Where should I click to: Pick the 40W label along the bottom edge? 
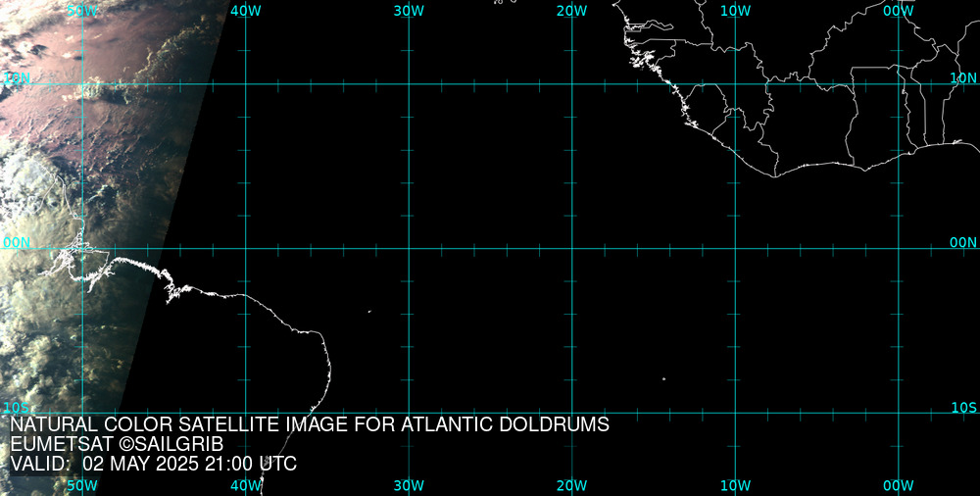click(246, 485)
